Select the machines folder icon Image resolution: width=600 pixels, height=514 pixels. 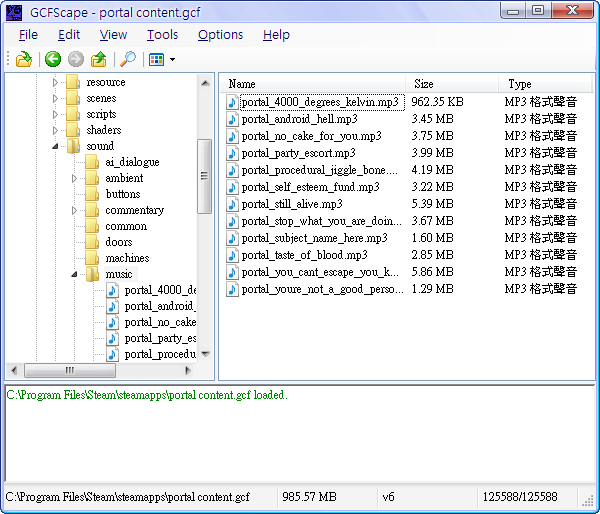pyautogui.click(x=92, y=258)
